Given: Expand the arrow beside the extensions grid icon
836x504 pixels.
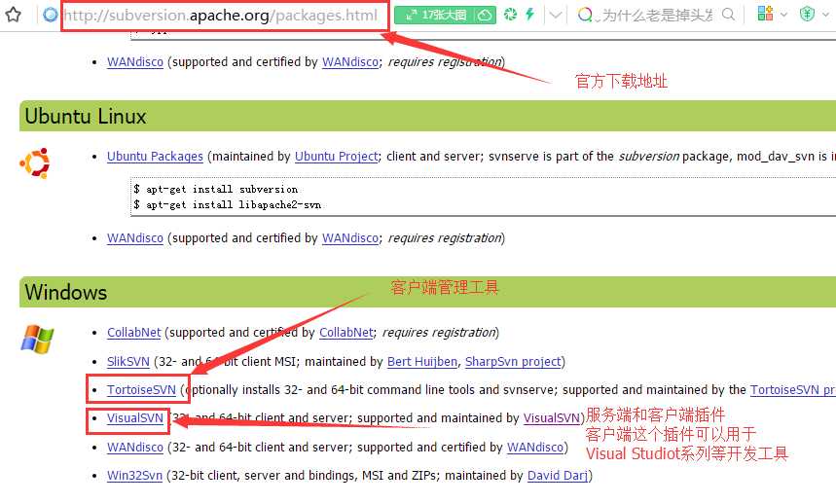Looking at the screenshot, I should 783,15.
